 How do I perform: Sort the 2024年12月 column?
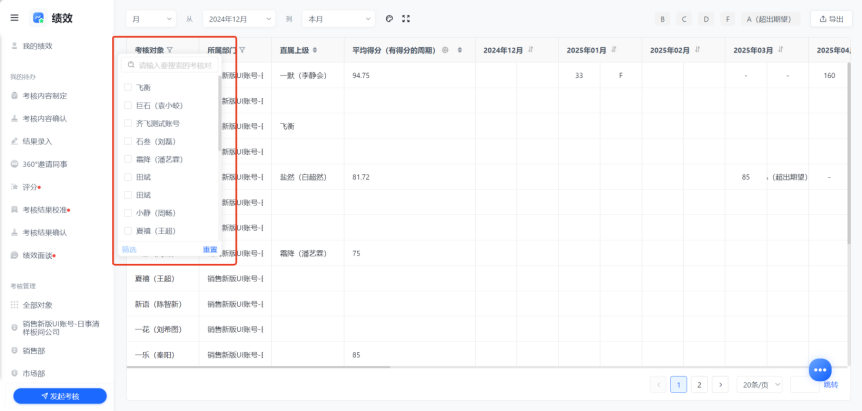point(531,49)
